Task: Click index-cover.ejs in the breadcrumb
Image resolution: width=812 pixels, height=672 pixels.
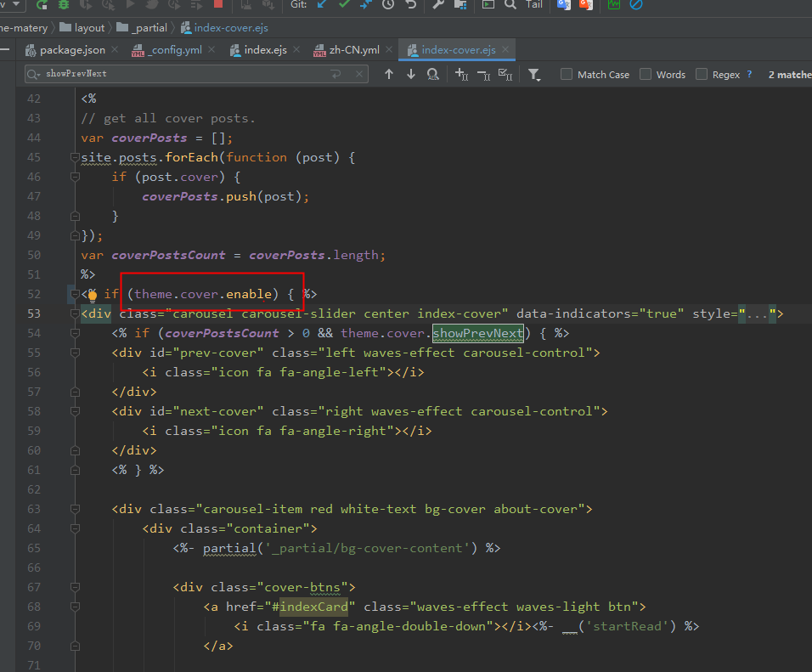Action: tap(224, 28)
